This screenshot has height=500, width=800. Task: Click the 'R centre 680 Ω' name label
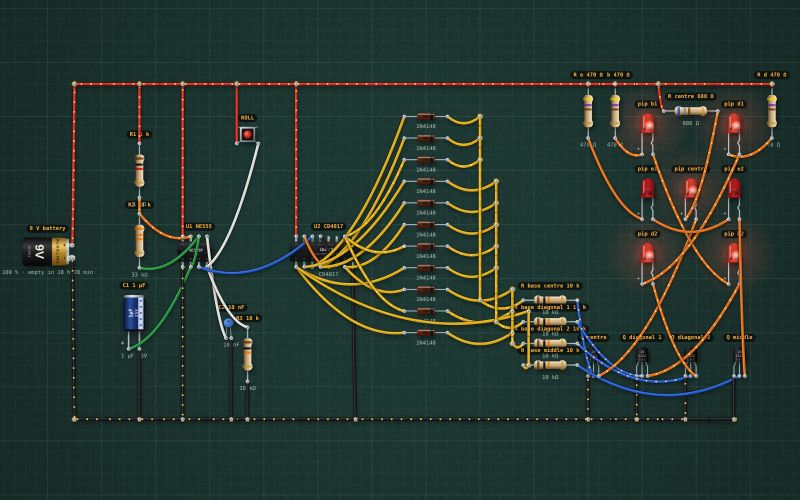(x=691, y=96)
